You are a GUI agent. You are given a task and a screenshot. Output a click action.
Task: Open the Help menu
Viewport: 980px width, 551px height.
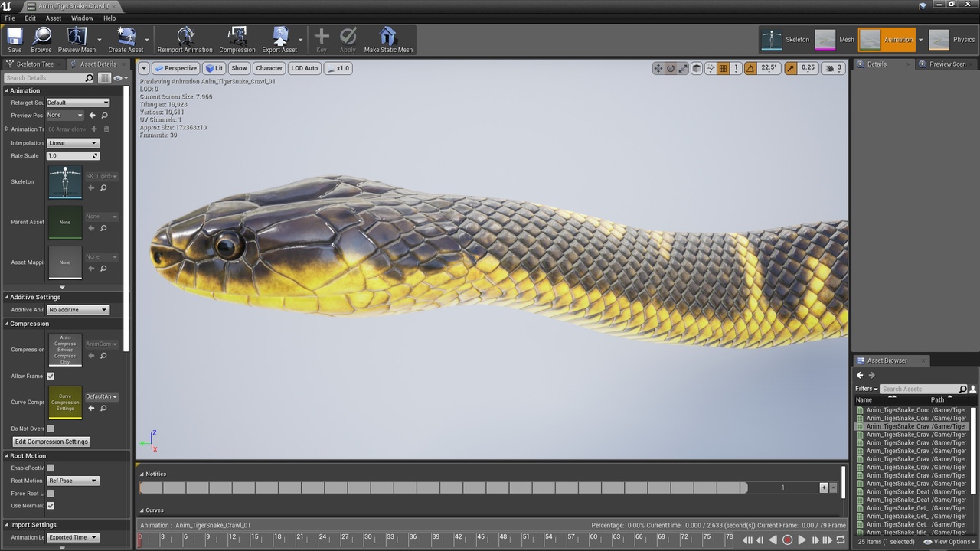point(109,18)
